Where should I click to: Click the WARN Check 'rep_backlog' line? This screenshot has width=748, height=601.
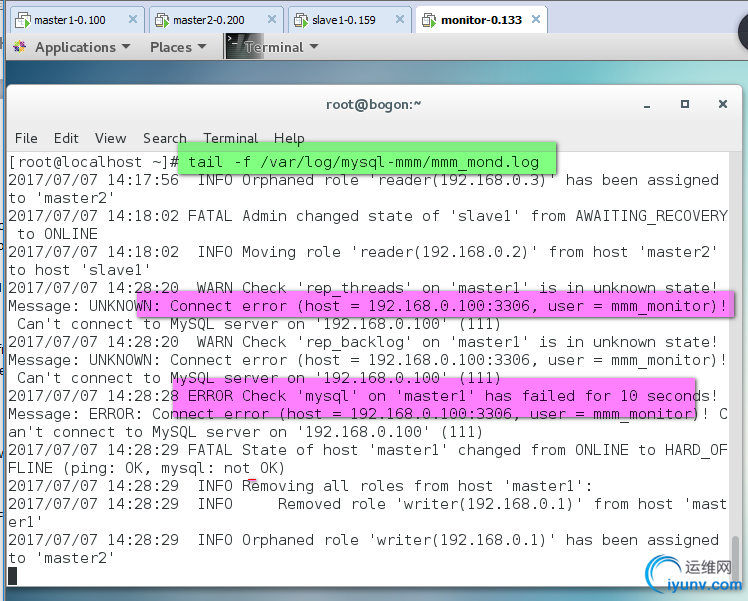[363, 342]
